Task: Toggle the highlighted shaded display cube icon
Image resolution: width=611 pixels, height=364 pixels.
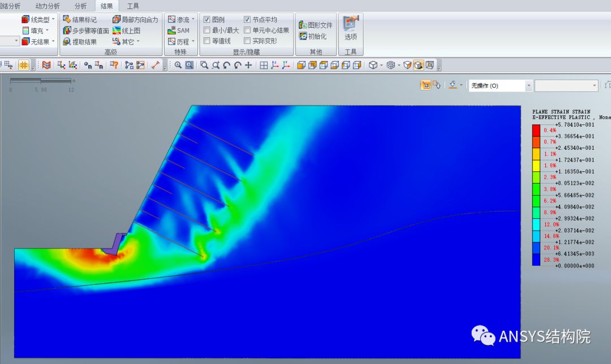Action: tap(419, 65)
